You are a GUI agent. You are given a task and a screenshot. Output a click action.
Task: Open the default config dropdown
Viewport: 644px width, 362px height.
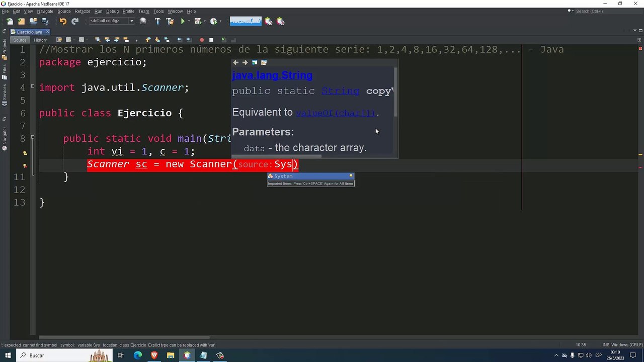pyautogui.click(x=112, y=21)
